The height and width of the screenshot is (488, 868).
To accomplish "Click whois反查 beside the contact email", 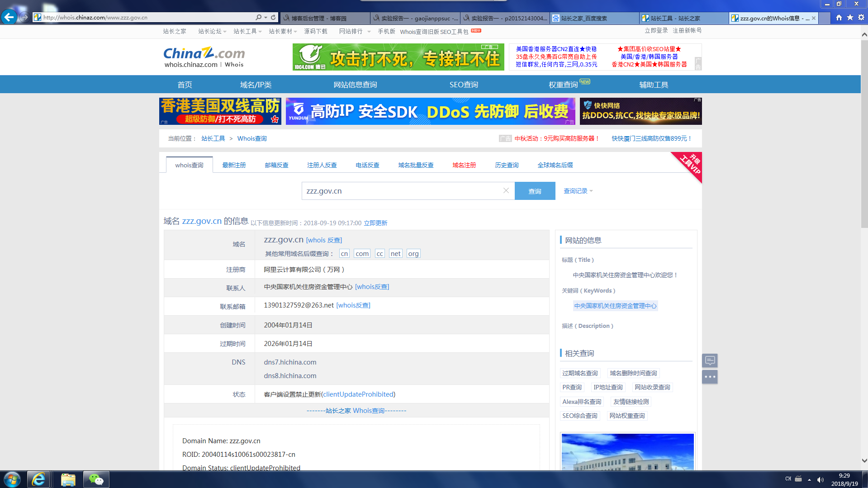I will 353,305.
